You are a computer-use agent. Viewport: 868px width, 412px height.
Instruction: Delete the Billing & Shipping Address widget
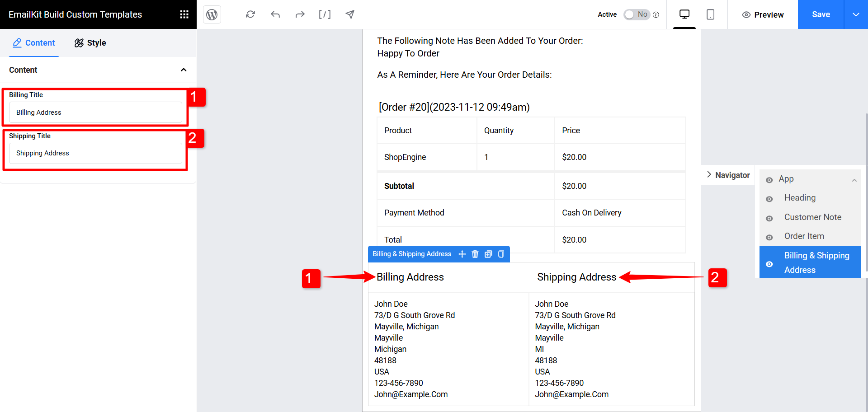click(x=475, y=254)
